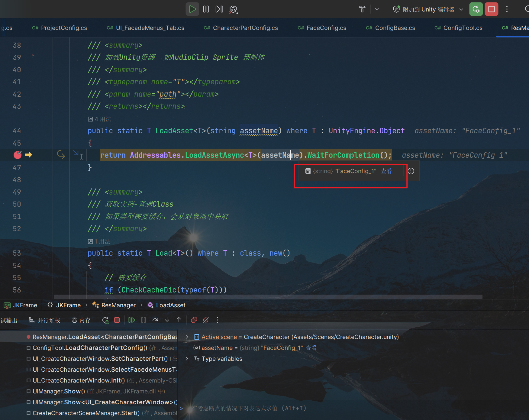Viewport: 529px width, 420px height.
Task: Toggle the Mute Breakpoints icon
Action: [206, 320]
